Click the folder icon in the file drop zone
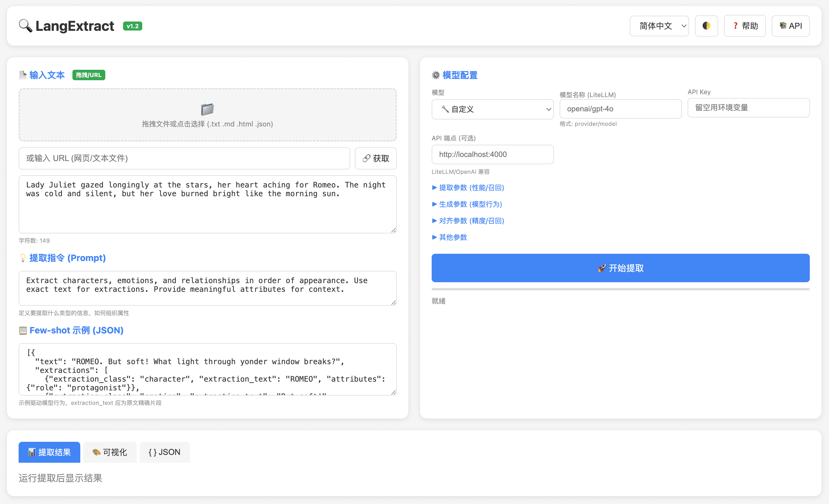The height and width of the screenshot is (504, 829). point(207,109)
